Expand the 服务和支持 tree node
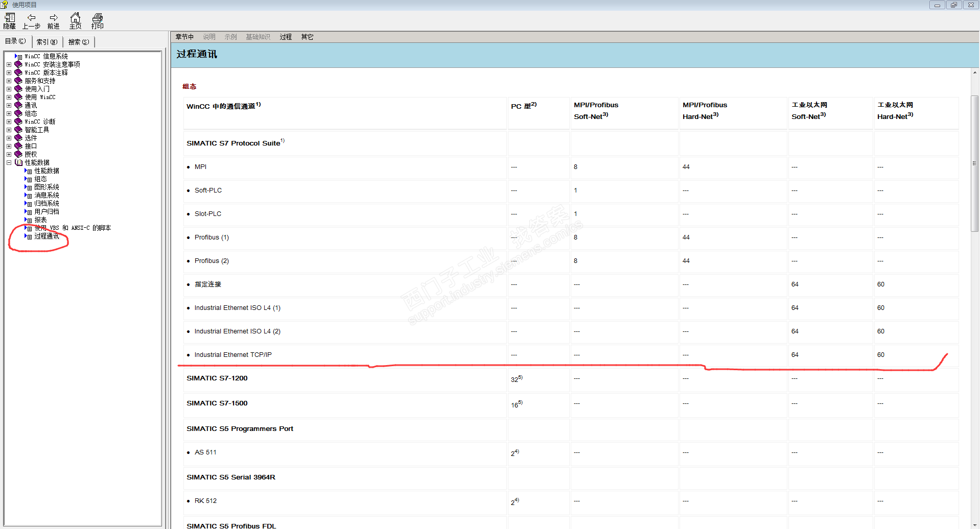Screen dimensions: 980x529 9,81
